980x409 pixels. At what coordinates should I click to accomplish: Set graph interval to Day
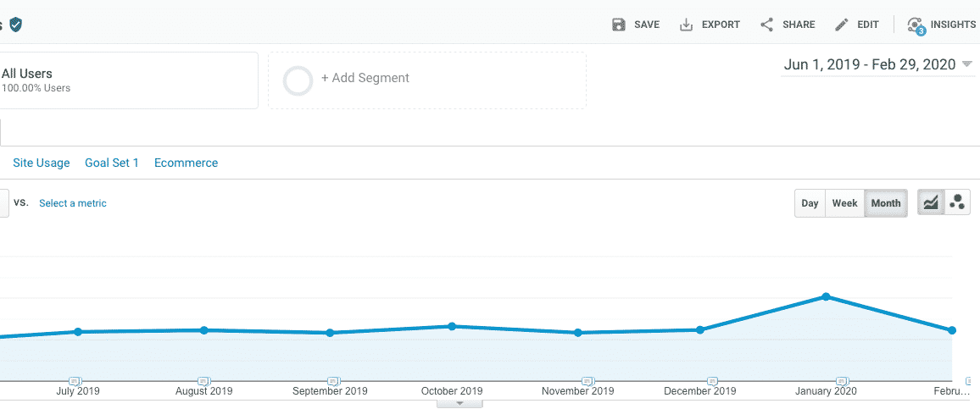(x=810, y=203)
